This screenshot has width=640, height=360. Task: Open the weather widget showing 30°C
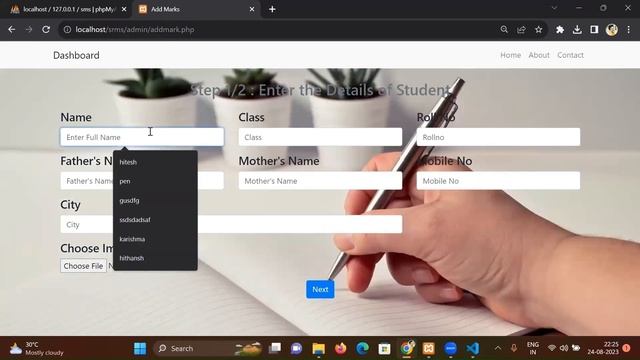pos(37,348)
